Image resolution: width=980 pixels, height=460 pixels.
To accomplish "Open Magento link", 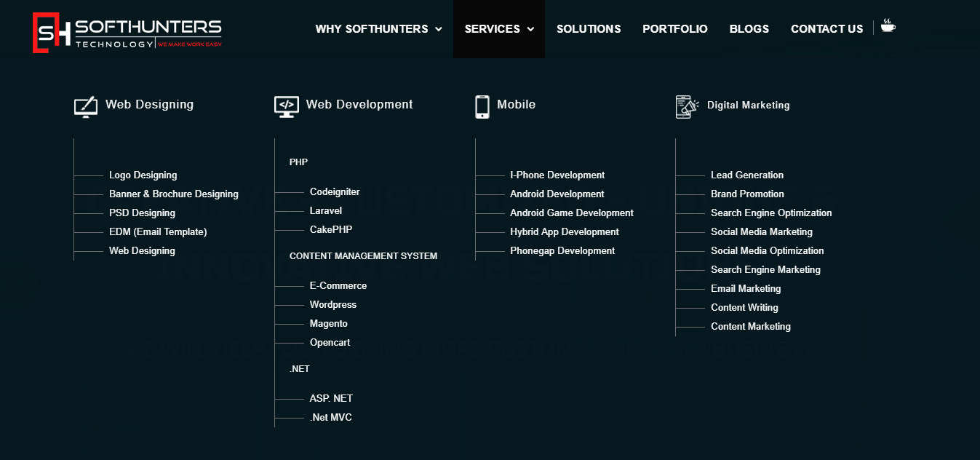I will point(329,324).
